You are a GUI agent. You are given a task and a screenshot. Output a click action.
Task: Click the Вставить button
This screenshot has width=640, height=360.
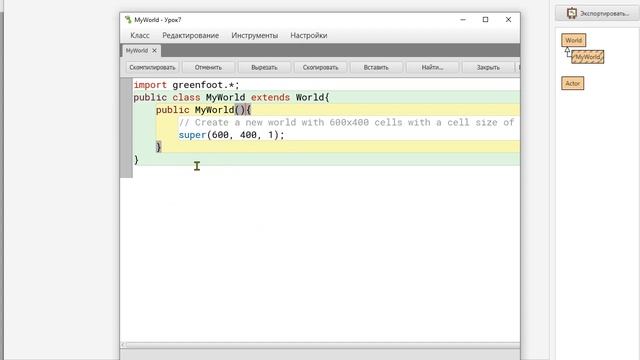pos(376,67)
